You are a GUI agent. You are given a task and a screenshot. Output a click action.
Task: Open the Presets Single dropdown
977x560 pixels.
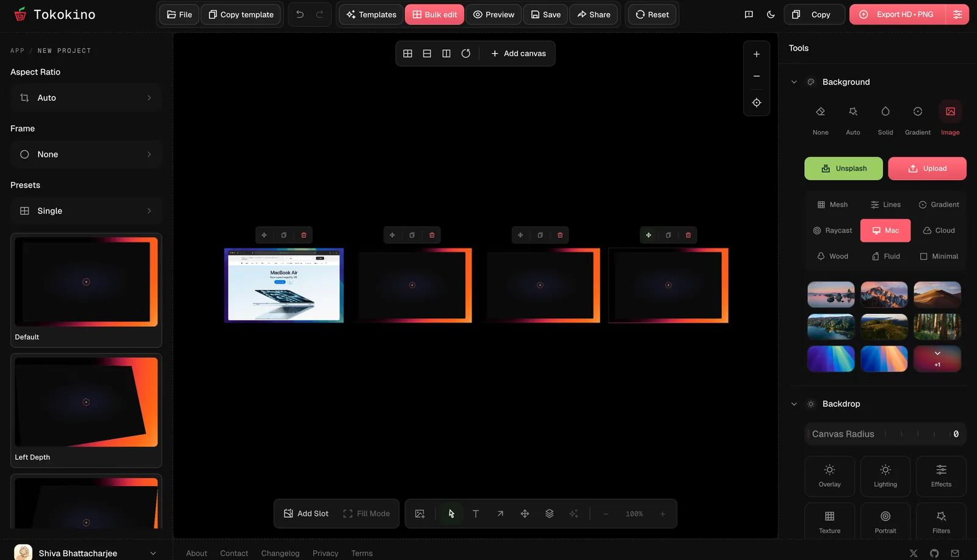point(86,211)
